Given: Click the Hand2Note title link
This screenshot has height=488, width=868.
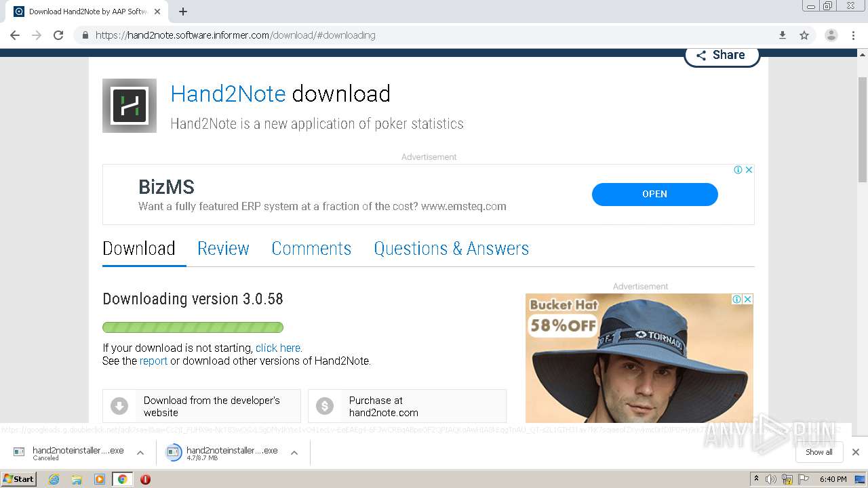Looking at the screenshot, I should tap(228, 94).
